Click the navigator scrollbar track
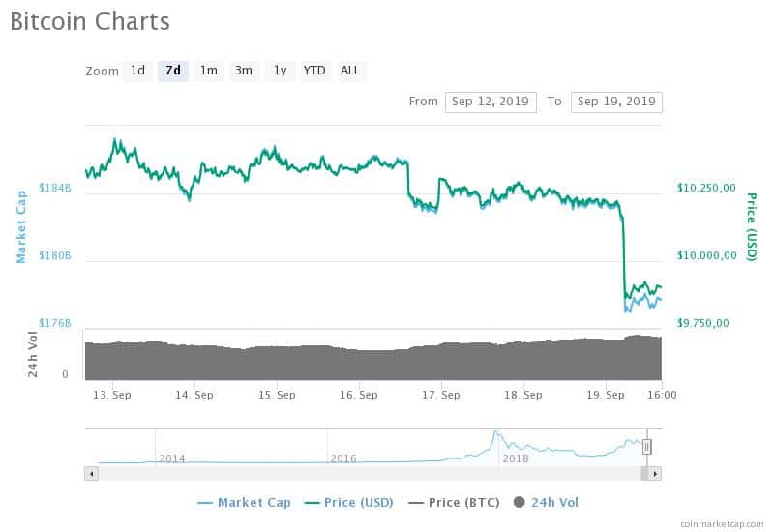The height and width of the screenshot is (532, 774). click(x=370, y=474)
